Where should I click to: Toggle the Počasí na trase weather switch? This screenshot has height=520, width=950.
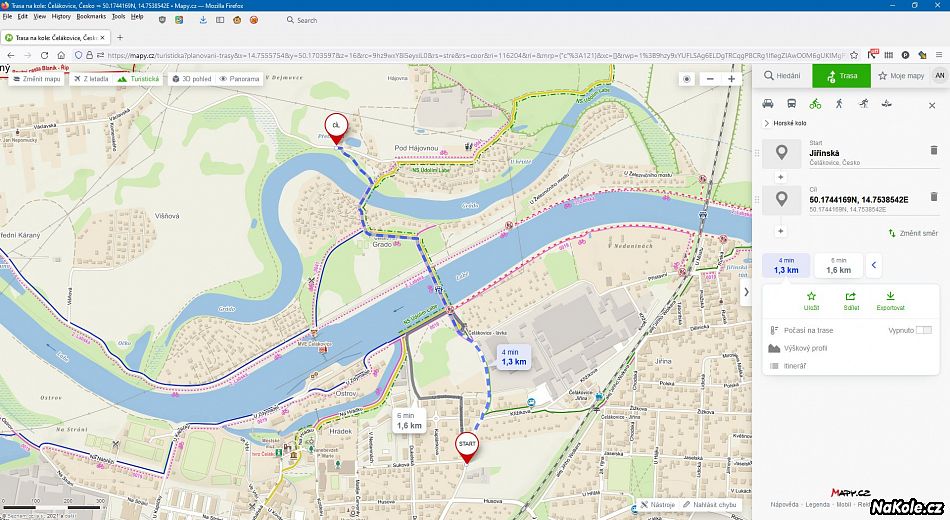(x=923, y=330)
